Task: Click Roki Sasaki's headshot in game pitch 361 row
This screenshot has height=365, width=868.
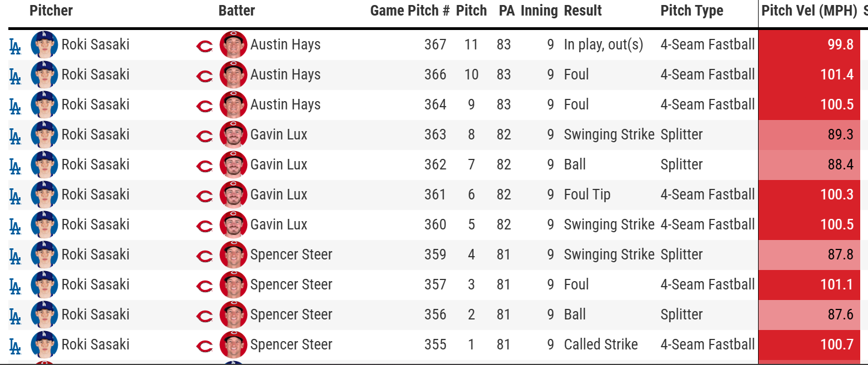Action: tap(44, 194)
